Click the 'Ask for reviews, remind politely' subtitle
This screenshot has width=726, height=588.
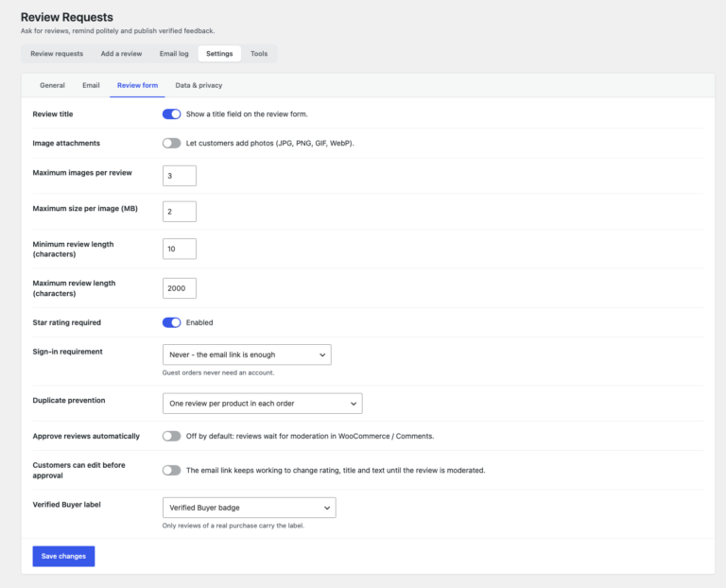coord(117,31)
